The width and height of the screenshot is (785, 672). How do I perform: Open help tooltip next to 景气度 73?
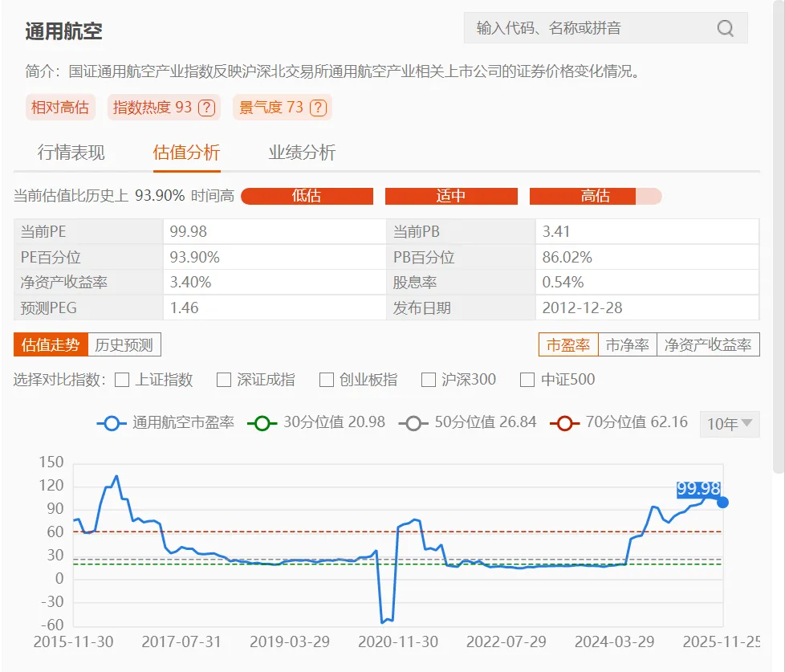coord(318,106)
